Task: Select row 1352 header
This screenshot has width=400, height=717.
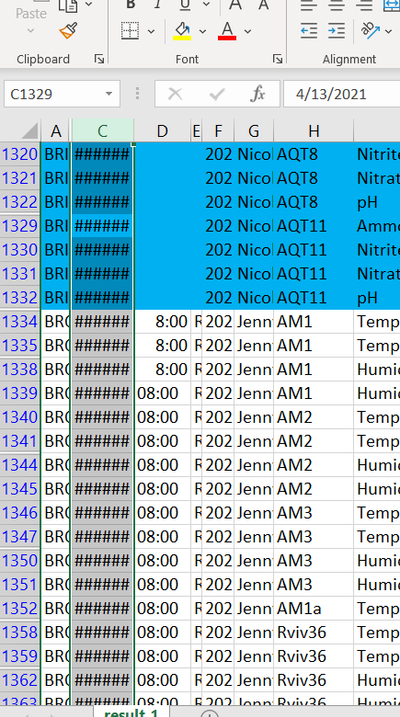Action: point(20,608)
